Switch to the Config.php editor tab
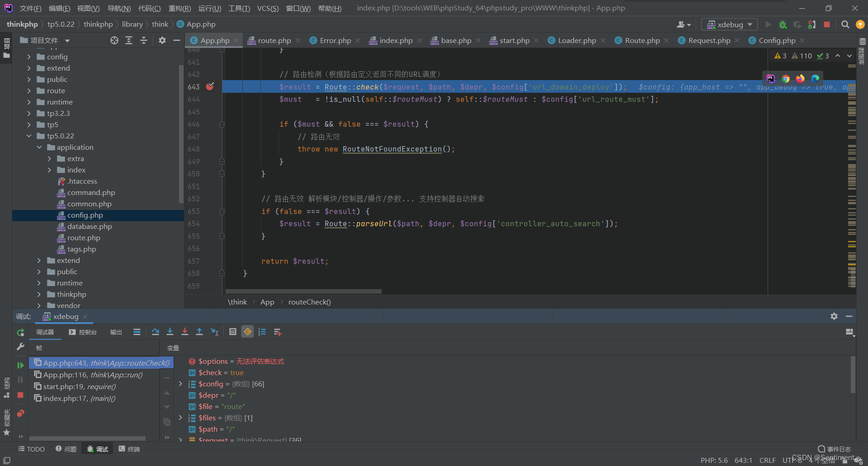This screenshot has height=466, width=868. tap(777, 40)
